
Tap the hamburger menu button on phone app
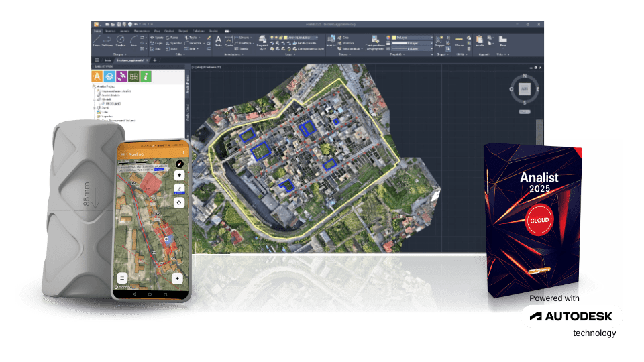[123, 277]
